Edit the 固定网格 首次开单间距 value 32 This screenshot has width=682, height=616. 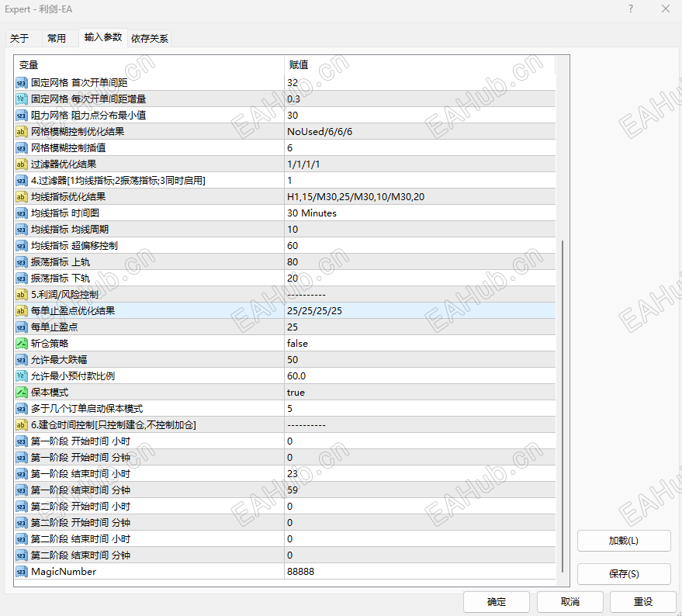point(420,83)
